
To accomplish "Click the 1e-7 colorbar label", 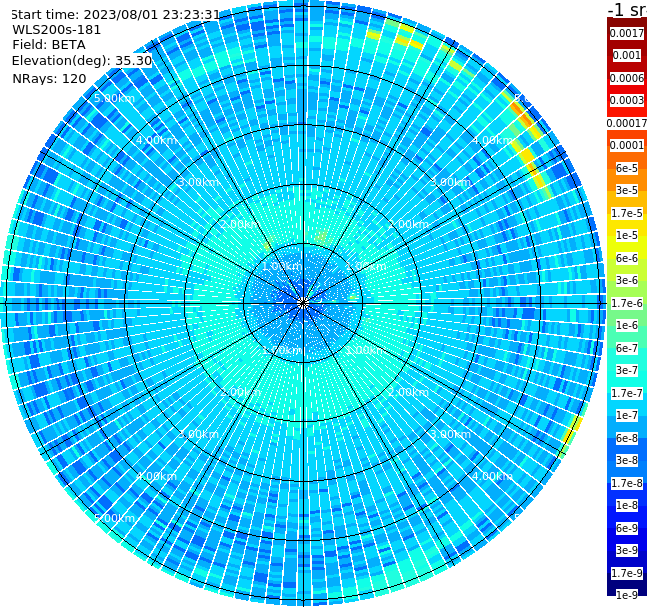I will click(627, 415).
